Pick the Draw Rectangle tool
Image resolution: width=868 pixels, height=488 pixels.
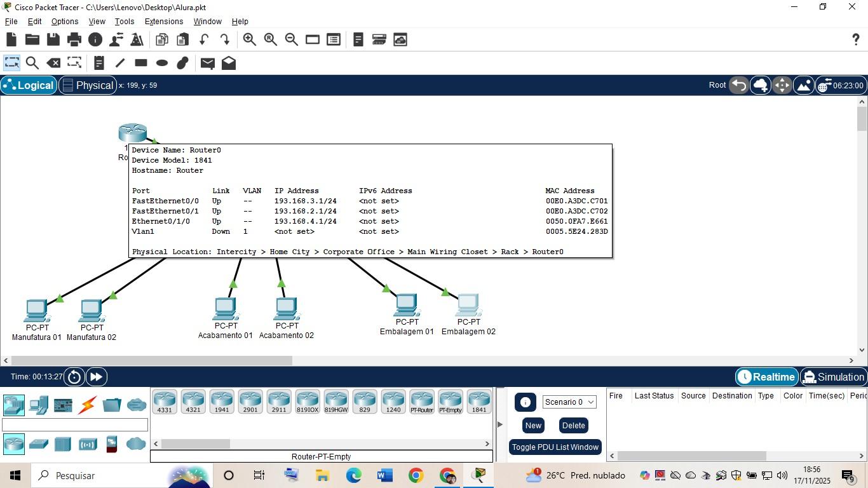[141, 63]
